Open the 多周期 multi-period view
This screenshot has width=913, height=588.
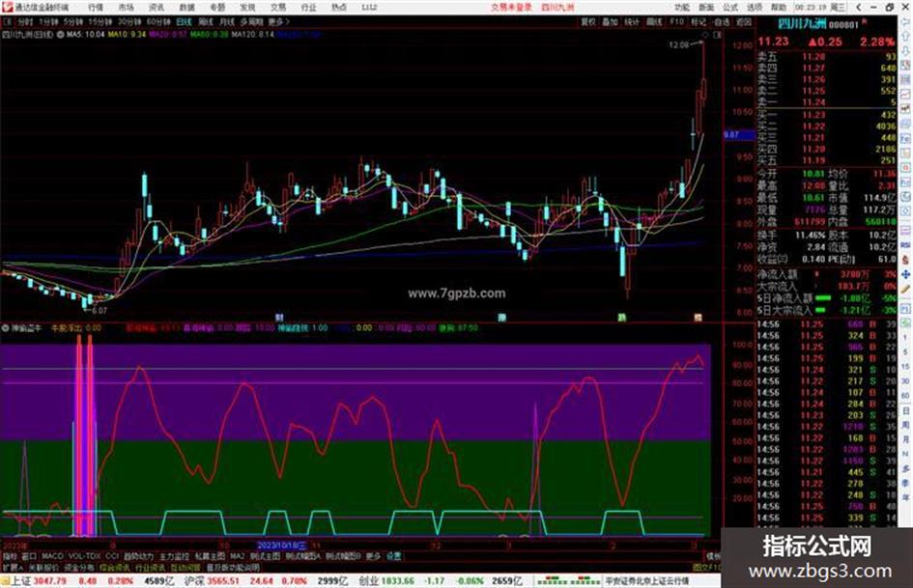pyautogui.click(x=251, y=21)
